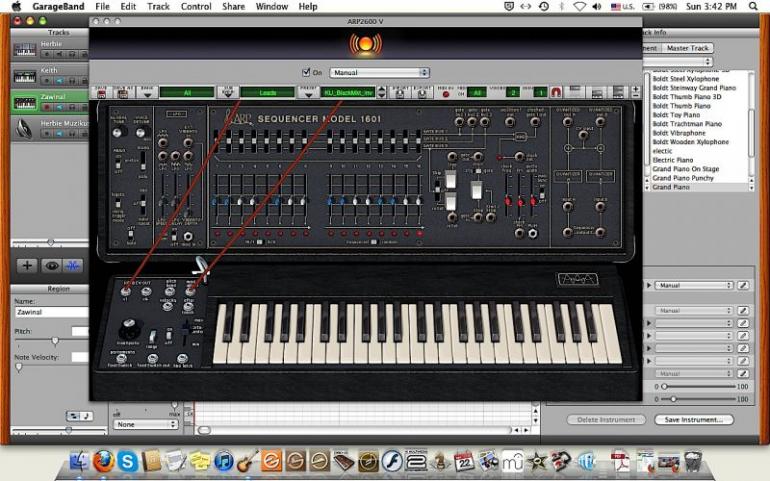Open the None dropdown in editor
The image size is (770, 481).
point(145,424)
